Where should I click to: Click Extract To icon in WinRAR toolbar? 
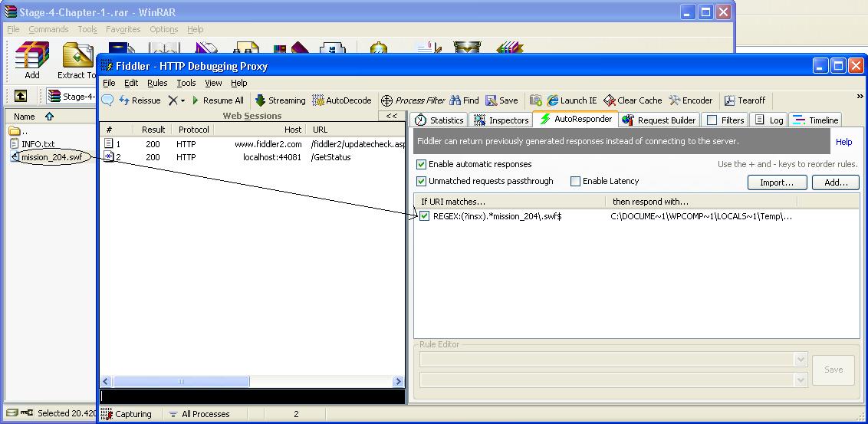click(x=77, y=61)
